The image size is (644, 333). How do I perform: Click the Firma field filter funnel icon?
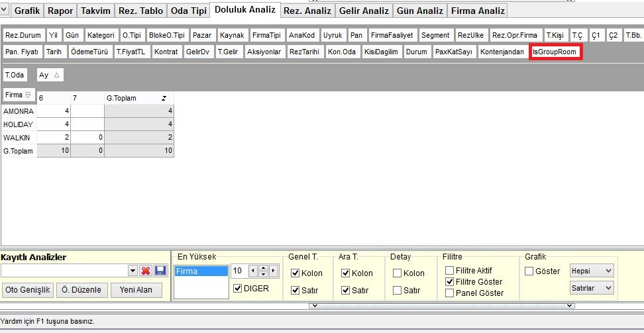[x=28, y=95]
